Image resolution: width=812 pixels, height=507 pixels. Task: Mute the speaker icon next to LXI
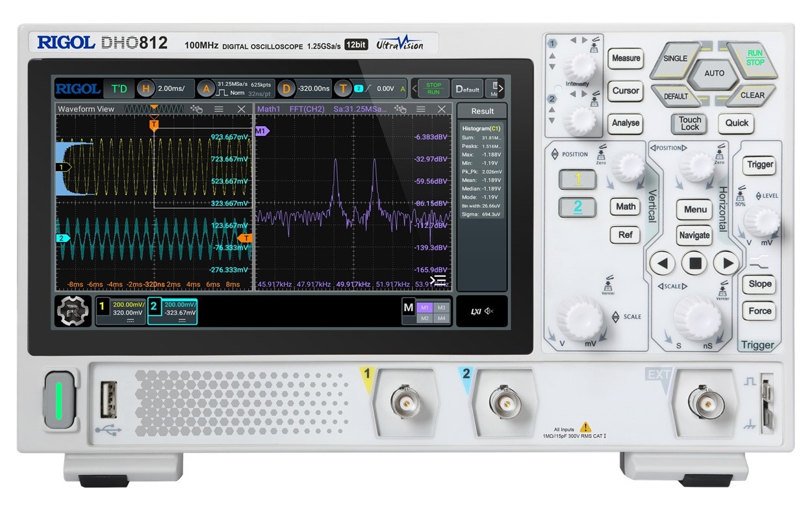pos(488,311)
